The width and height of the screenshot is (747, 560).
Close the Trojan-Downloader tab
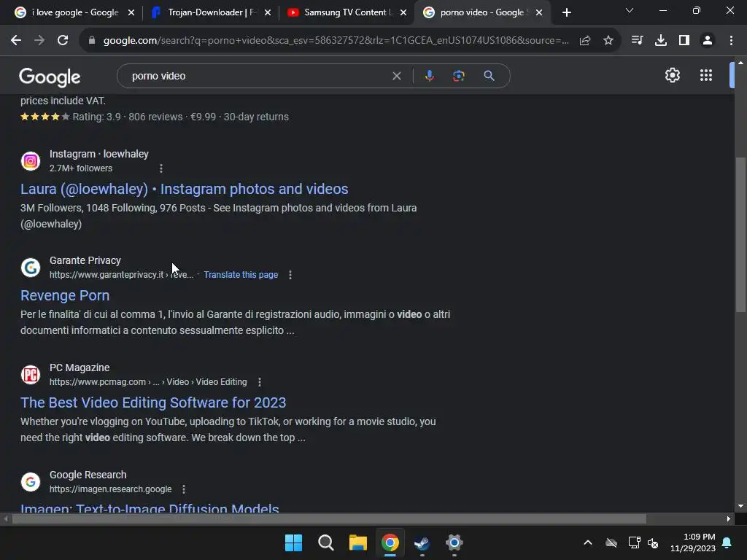tap(268, 13)
